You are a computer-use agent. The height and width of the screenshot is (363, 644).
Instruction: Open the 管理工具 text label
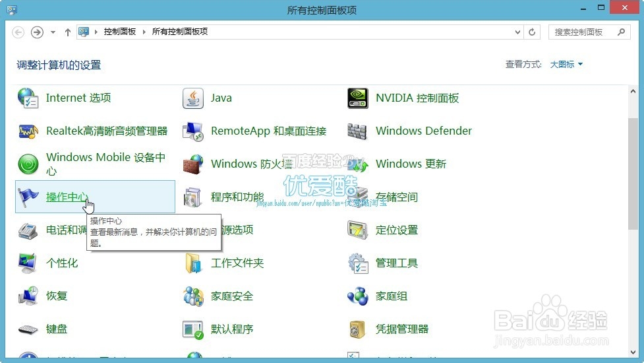396,263
